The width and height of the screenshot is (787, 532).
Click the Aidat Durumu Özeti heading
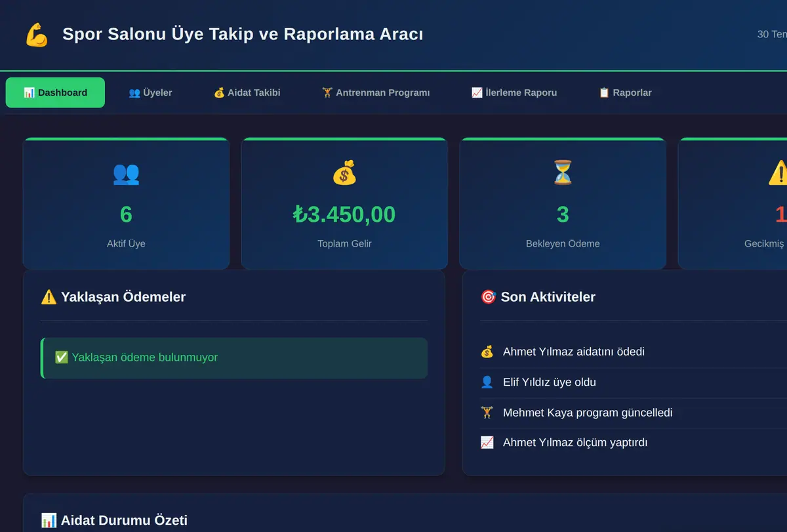point(124,521)
